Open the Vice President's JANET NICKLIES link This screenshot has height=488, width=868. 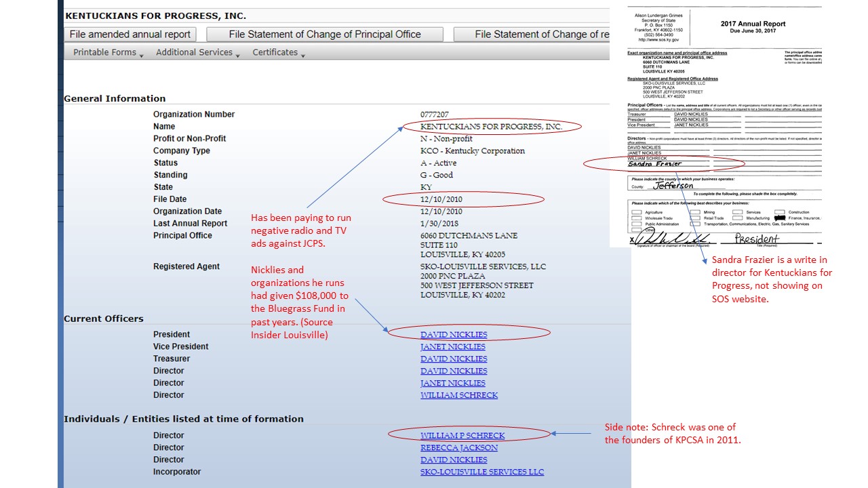click(x=453, y=347)
